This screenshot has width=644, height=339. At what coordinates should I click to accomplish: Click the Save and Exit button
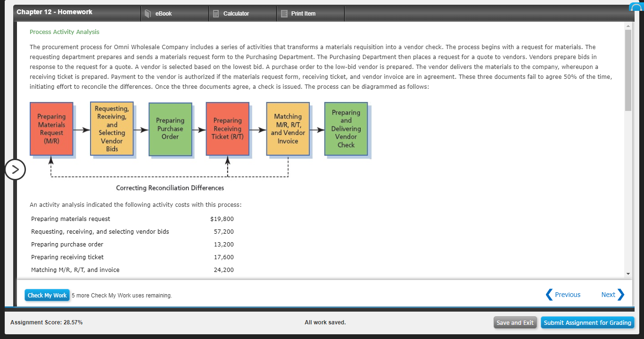(515, 322)
